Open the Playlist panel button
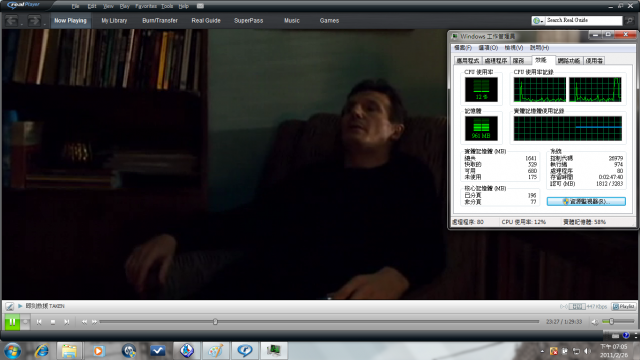 [623, 306]
